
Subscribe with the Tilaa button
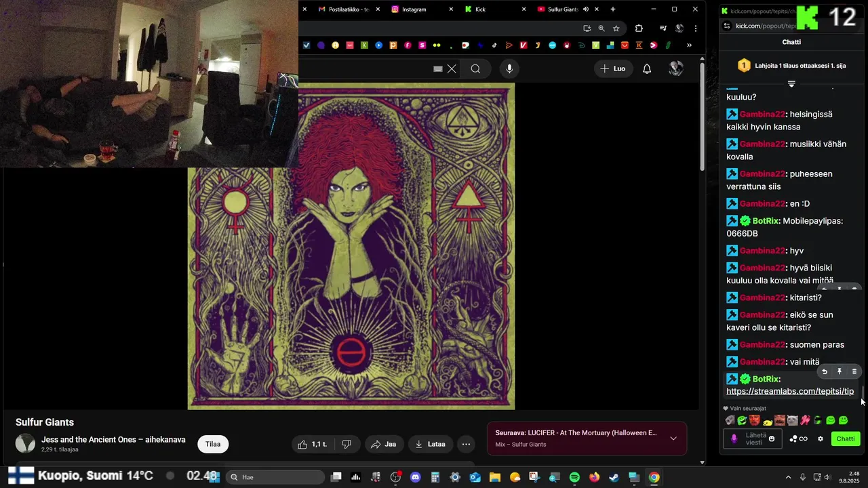click(x=213, y=444)
